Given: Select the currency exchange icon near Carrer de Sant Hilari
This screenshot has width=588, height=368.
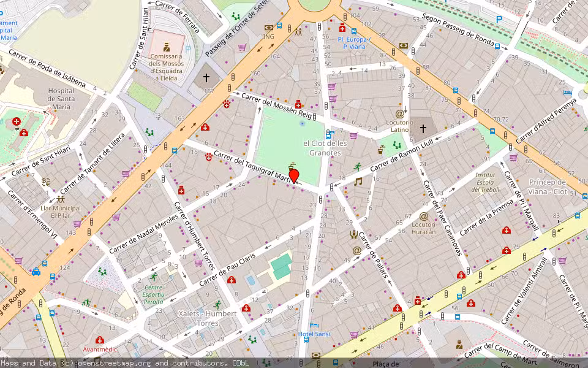Looking at the screenshot, I should click(x=46, y=181).
